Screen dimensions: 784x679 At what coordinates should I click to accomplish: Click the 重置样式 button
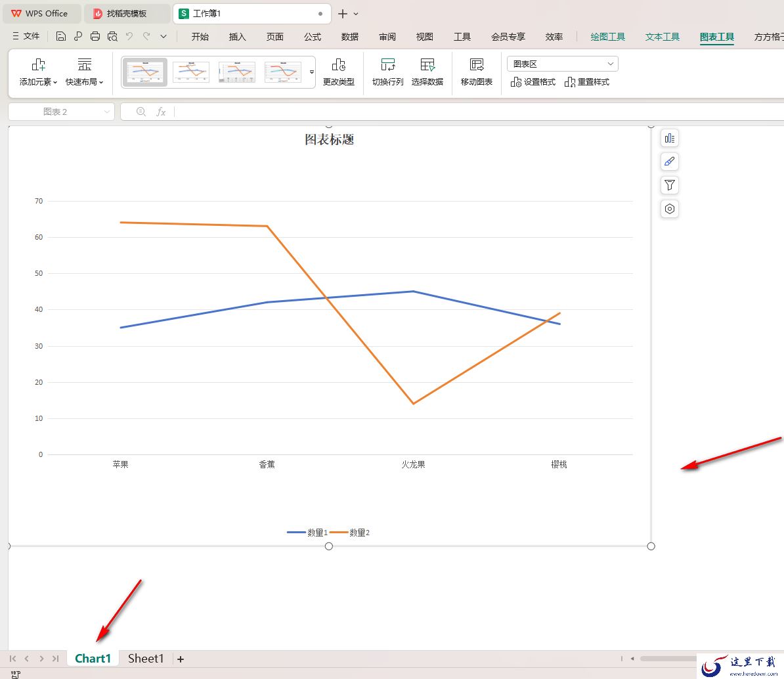click(x=587, y=82)
